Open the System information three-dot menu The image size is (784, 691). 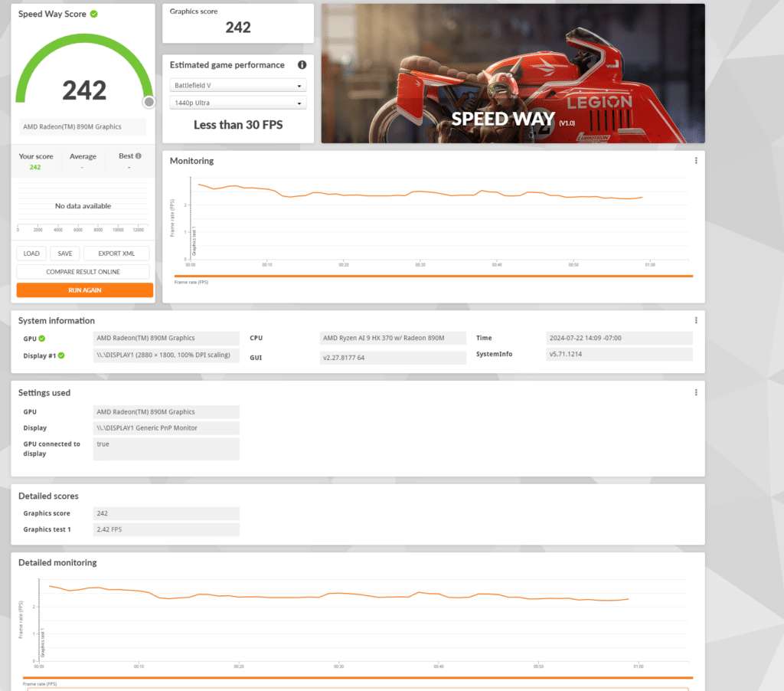pos(696,320)
